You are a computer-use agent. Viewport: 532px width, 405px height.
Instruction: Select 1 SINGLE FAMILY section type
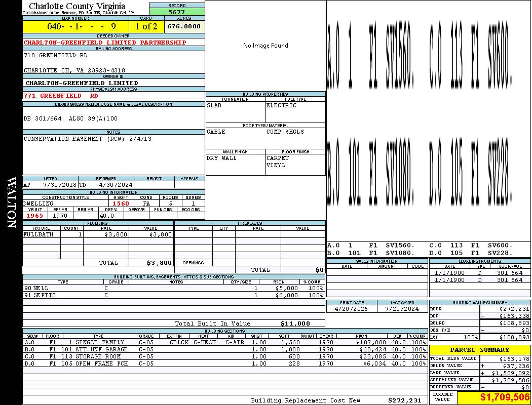point(96,343)
